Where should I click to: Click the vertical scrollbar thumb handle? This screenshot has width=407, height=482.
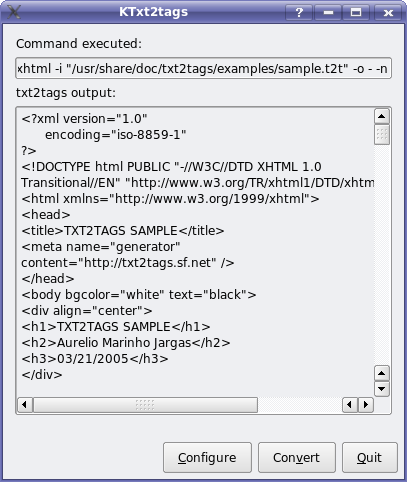tap(382, 135)
